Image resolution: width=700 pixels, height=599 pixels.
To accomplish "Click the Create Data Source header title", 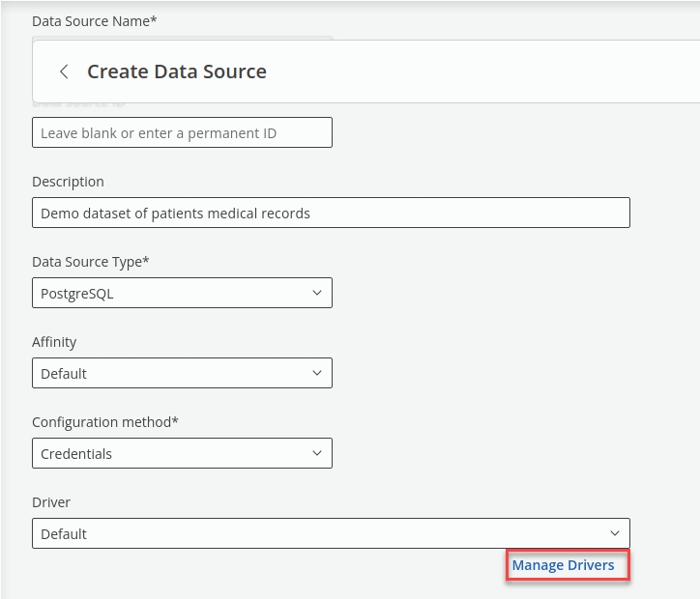I will pyautogui.click(x=177, y=71).
